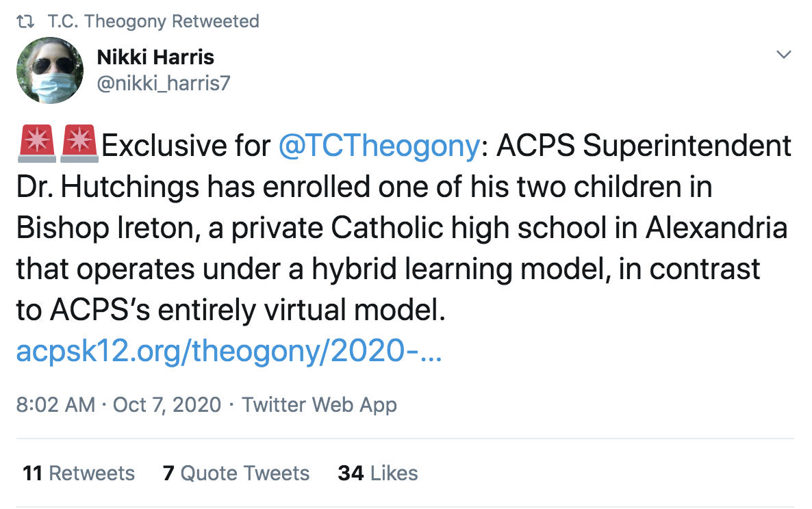
Task: Follow the acpsk12.org/theogony article link
Action: [x=229, y=352]
